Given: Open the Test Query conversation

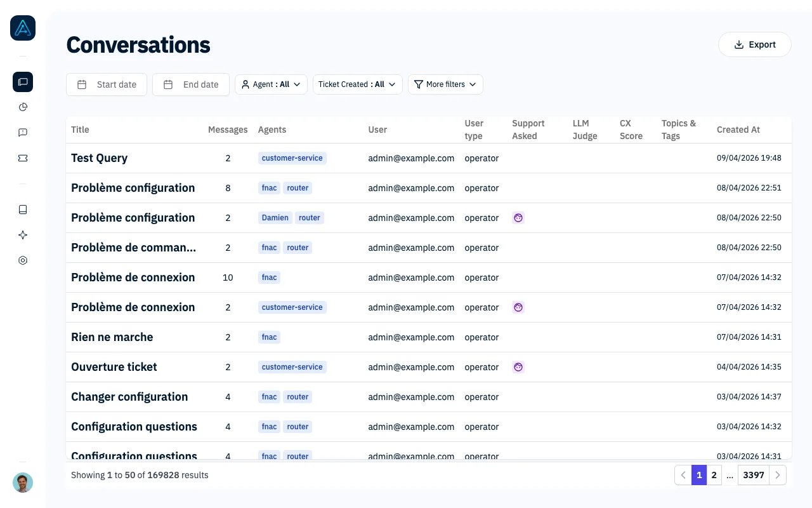Looking at the screenshot, I should coord(99,158).
